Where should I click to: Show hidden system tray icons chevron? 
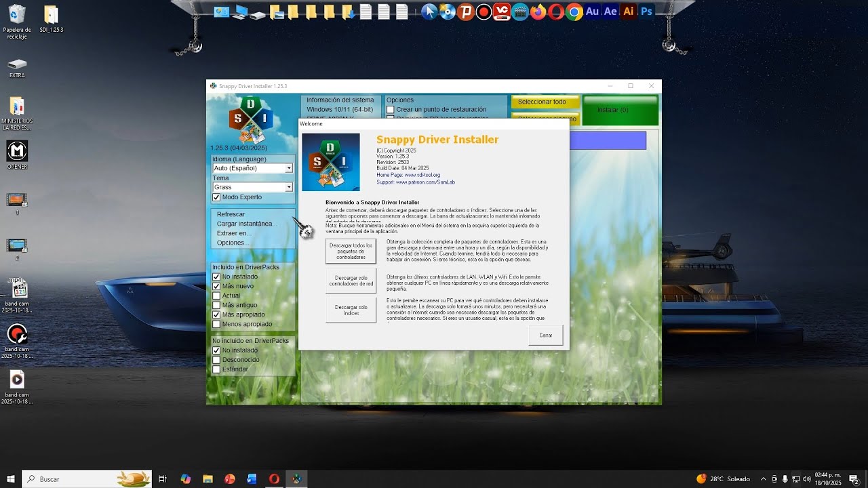(764, 479)
